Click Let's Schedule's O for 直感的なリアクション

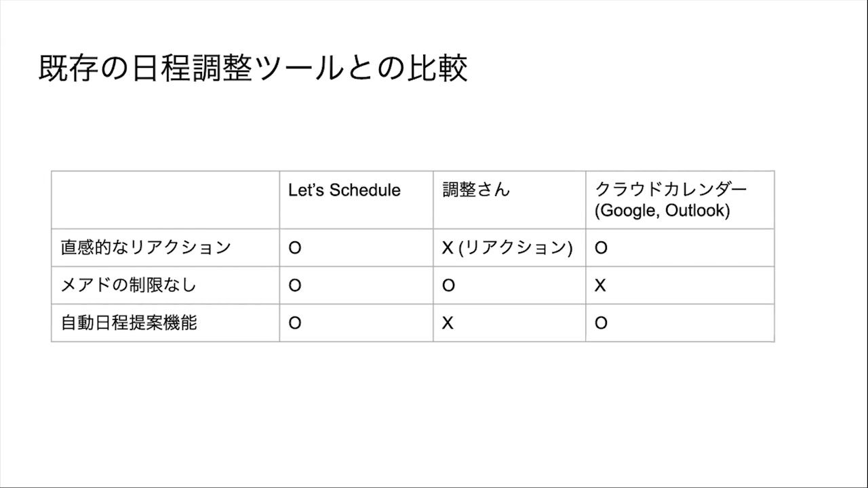pos(294,248)
